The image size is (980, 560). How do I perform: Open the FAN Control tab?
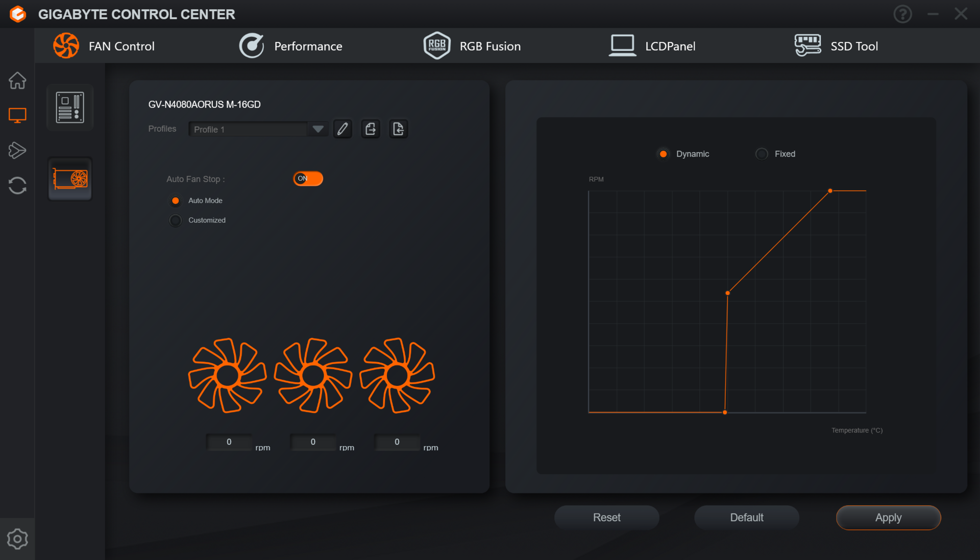click(x=104, y=46)
